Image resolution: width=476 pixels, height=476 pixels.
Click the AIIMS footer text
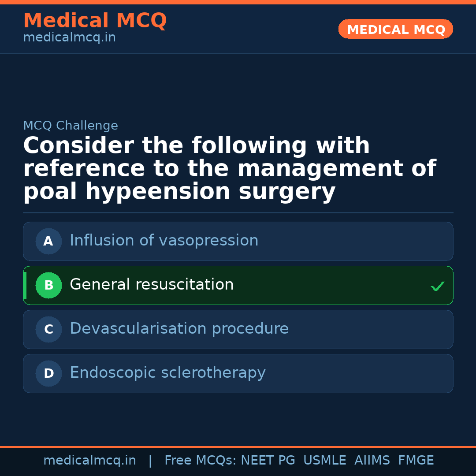pos(372,461)
